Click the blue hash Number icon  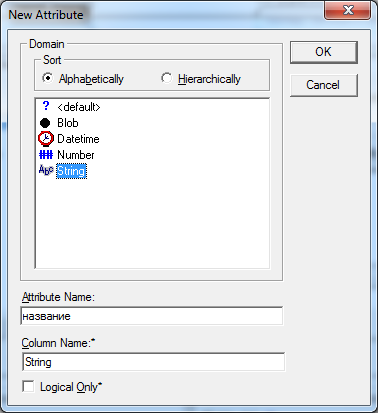point(46,155)
